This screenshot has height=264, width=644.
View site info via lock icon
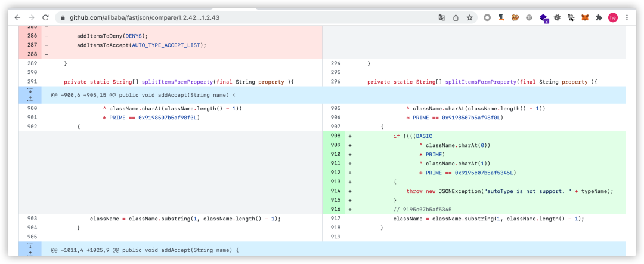point(63,18)
